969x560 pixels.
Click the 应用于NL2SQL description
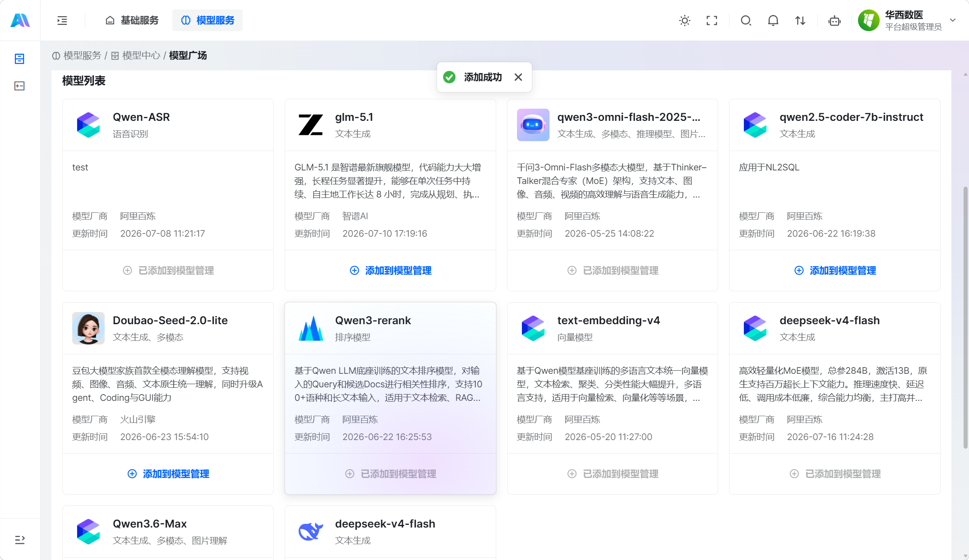[x=769, y=167]
